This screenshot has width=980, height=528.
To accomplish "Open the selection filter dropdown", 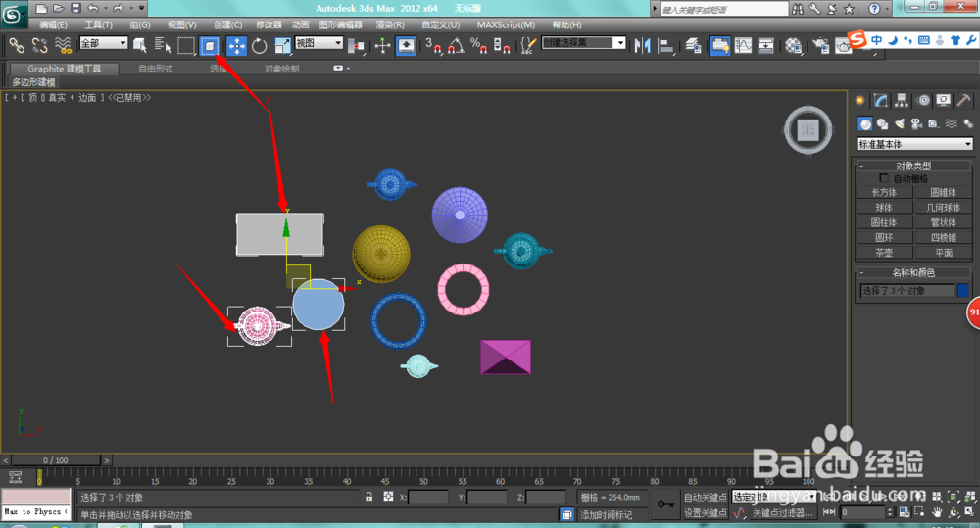I will coord(104,43).
